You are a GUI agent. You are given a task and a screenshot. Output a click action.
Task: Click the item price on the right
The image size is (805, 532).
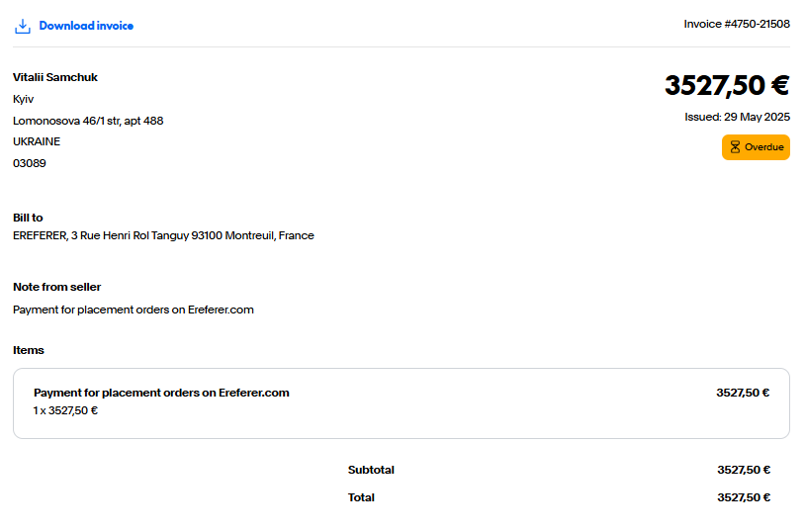point(743,393)
